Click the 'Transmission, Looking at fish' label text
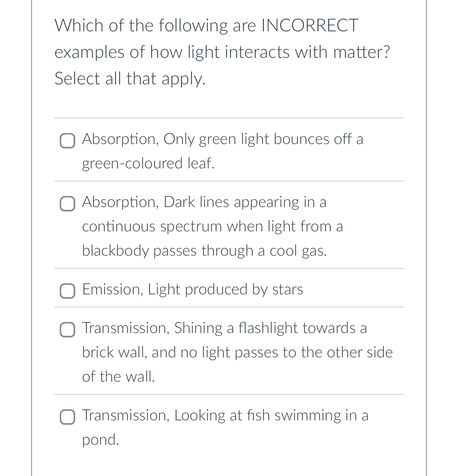The width and height of the screenshot is (458, 476). tap(225, 427)
